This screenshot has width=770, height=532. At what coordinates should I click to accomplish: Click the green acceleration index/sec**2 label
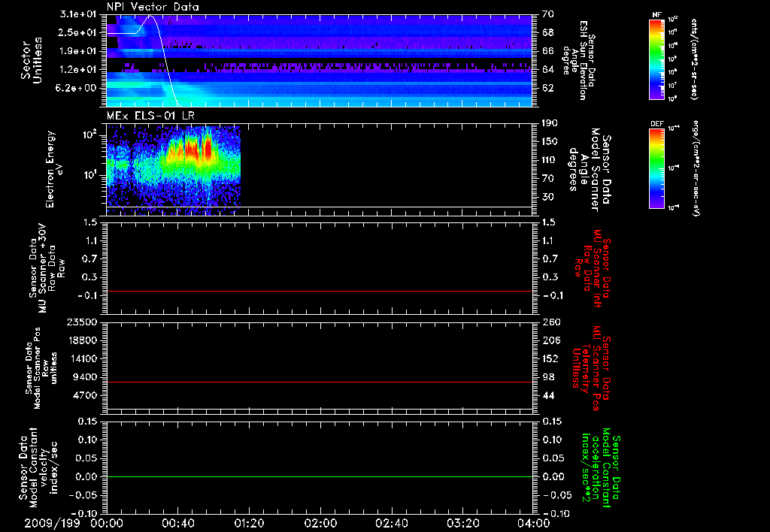click(x=598, y=469)
